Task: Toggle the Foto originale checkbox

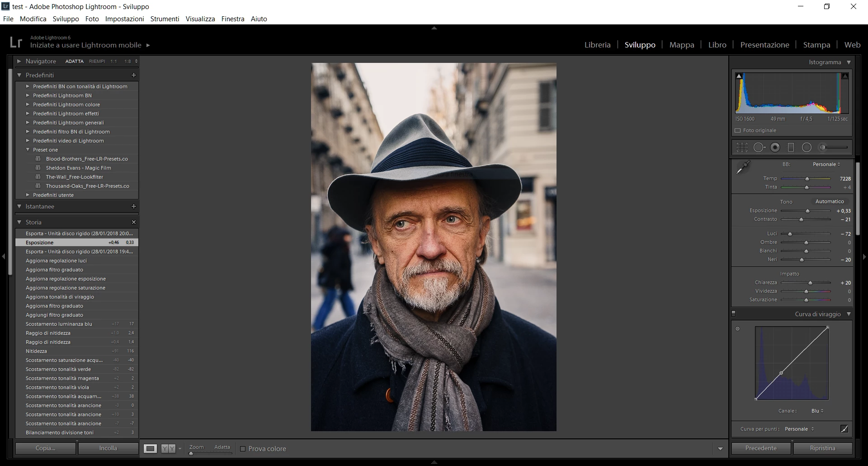Action: point(738,130)
